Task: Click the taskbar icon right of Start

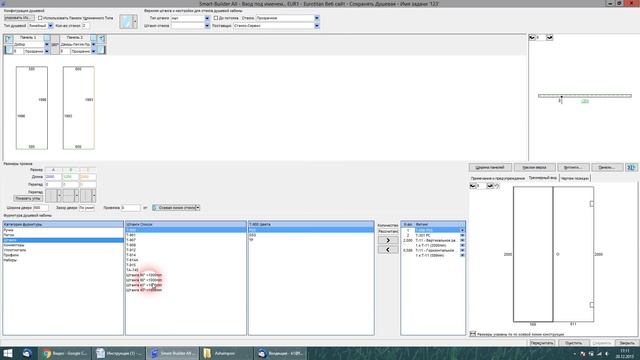Action: (x=27, y=353)
